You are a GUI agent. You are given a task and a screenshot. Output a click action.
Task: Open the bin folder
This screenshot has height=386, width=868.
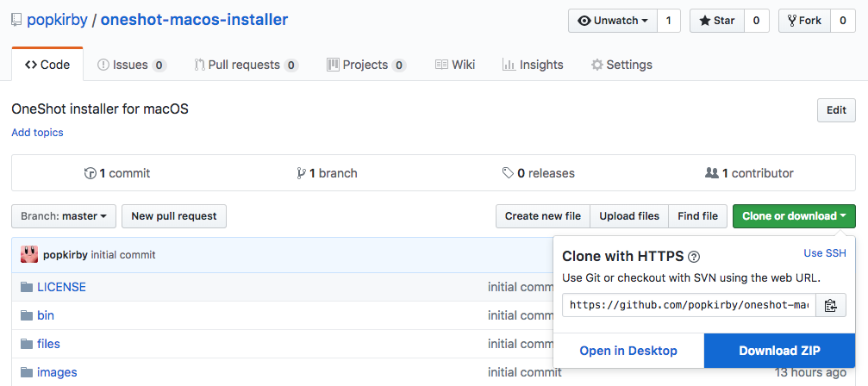pyautogui.click(x=46, y=315)
